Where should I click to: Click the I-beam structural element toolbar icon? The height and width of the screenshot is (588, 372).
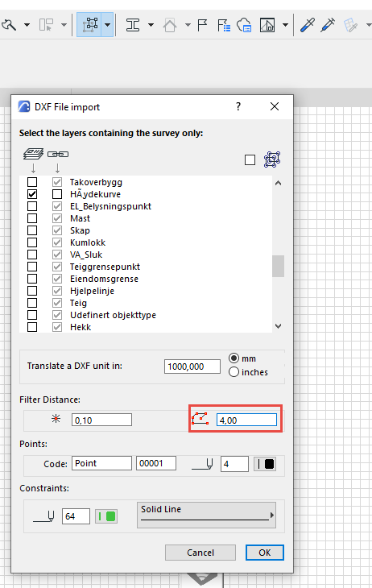[133, 25]
